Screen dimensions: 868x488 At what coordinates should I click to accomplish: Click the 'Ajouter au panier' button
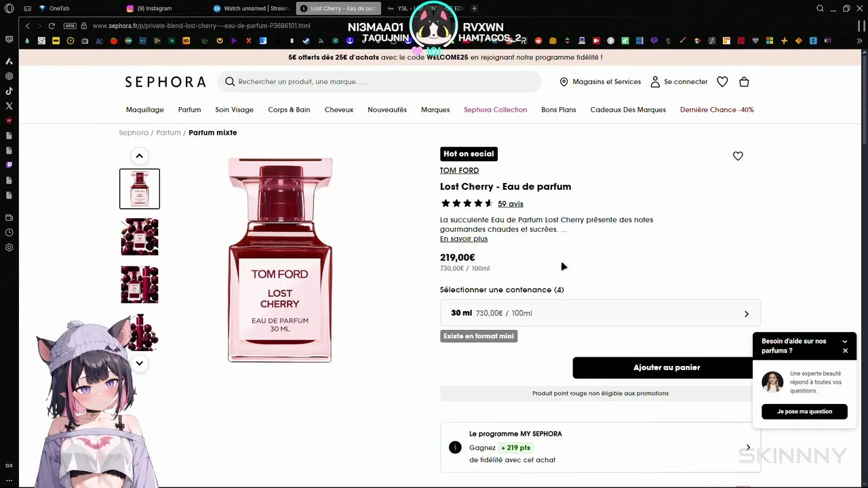(667, 367)
